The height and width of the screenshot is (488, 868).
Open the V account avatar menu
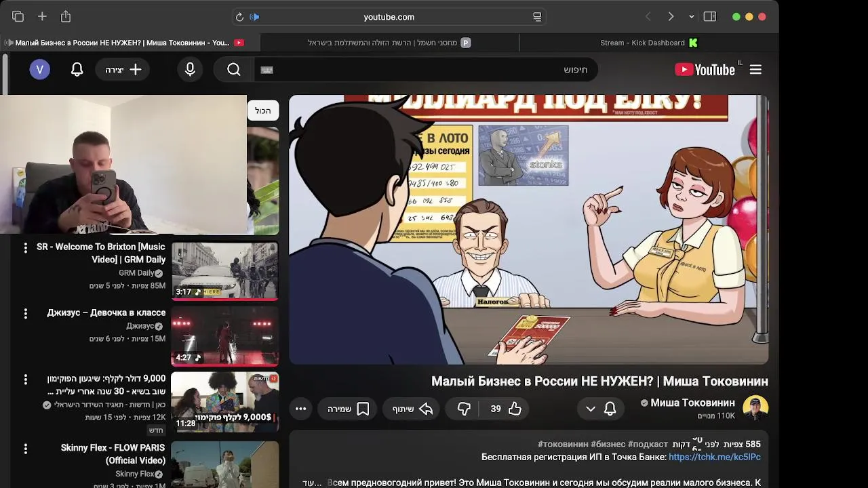39,69
